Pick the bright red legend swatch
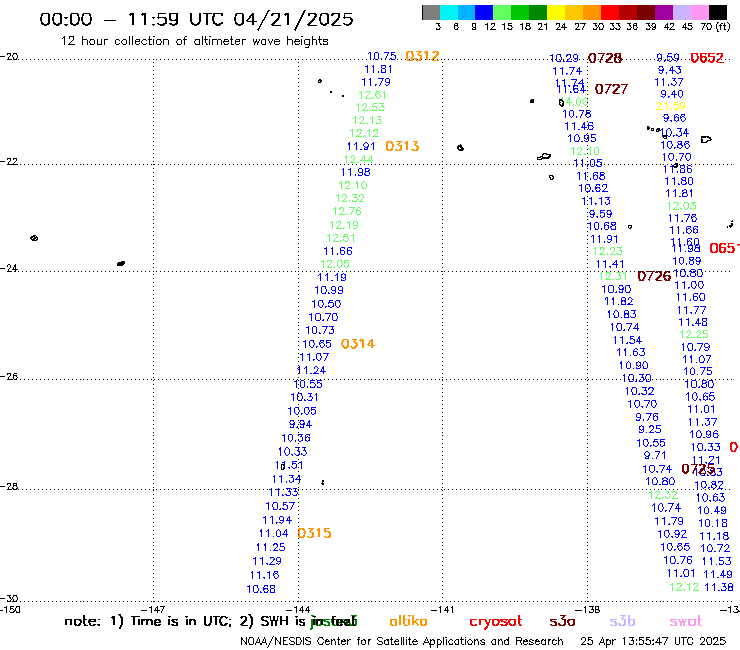The width and height of the screenshot is (740, 650). pos(609,12)
